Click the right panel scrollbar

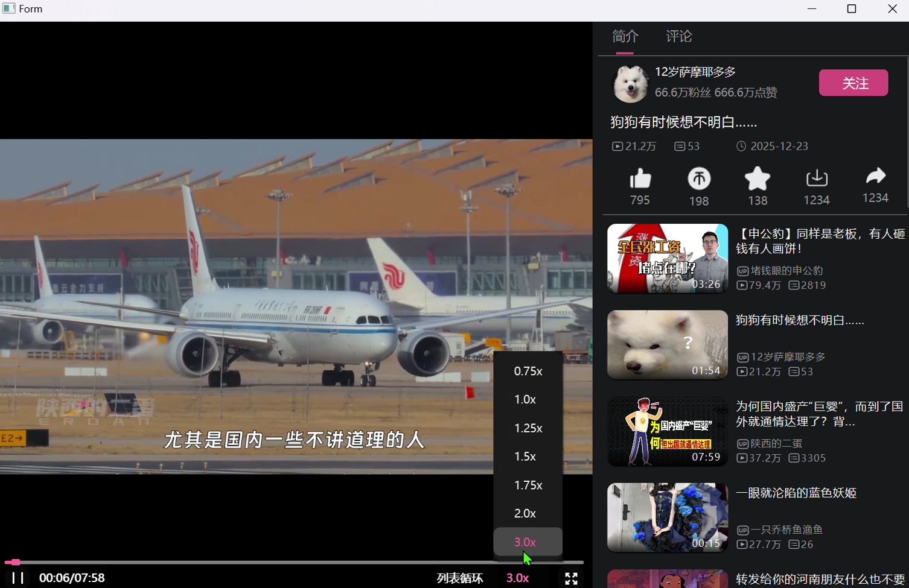pyautogui.click(x=907, y=133)
